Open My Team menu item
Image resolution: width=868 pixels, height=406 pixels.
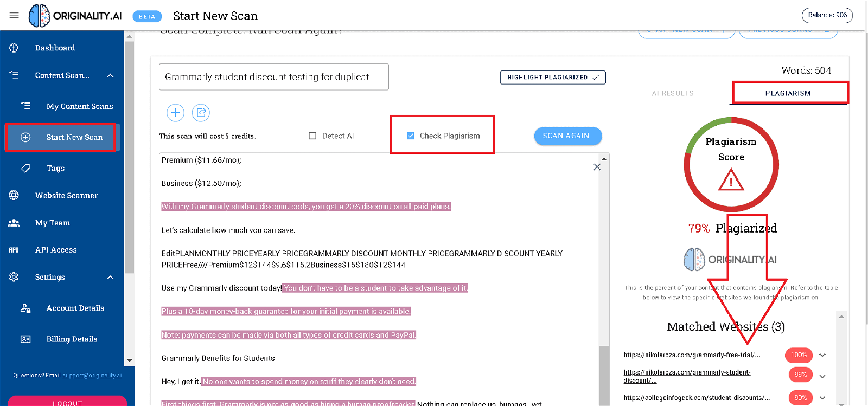pos(53,223)
